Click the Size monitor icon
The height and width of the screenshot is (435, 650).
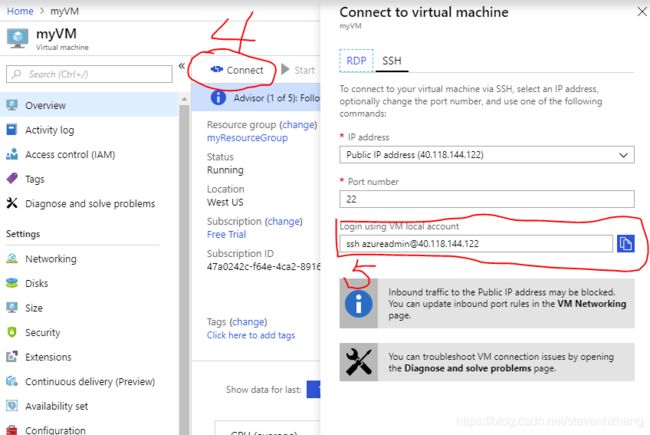[x=12, y=308]
